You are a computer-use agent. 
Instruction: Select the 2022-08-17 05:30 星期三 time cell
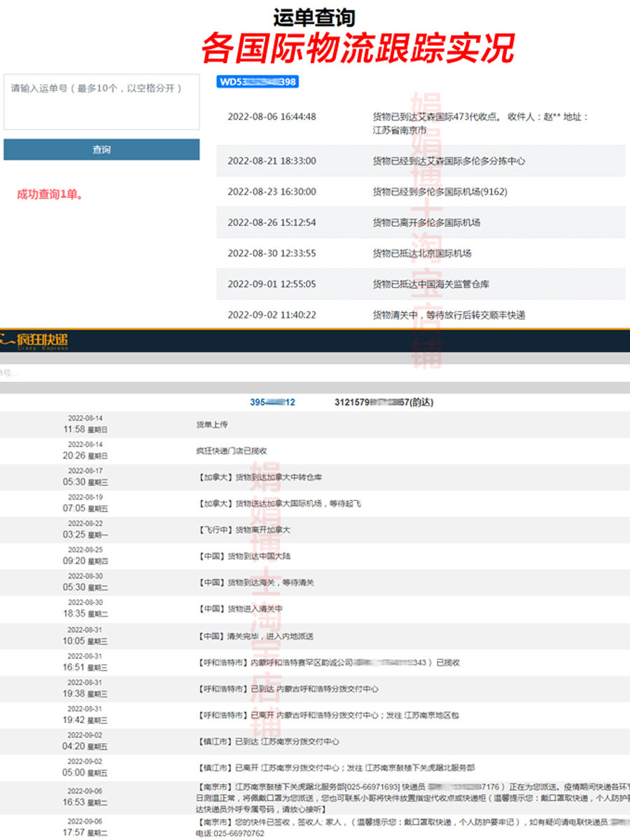[x=85, y=477]
